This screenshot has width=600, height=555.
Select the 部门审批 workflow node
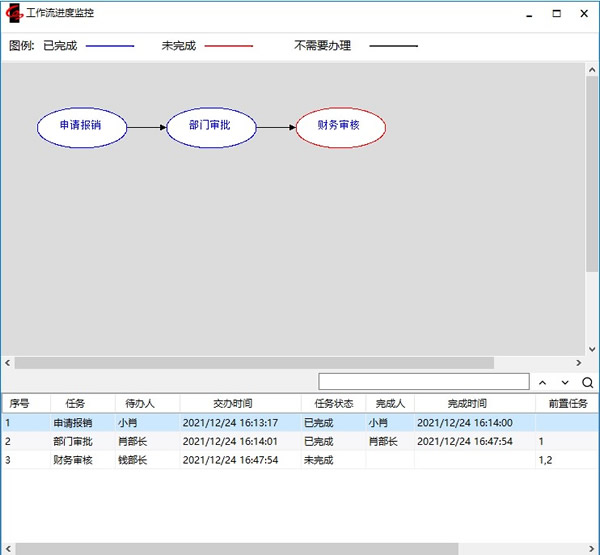click(211, 127)
